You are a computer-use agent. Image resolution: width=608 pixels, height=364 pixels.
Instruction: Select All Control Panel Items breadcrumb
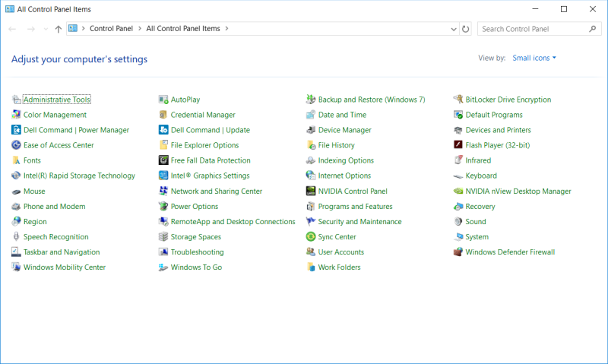183,28
